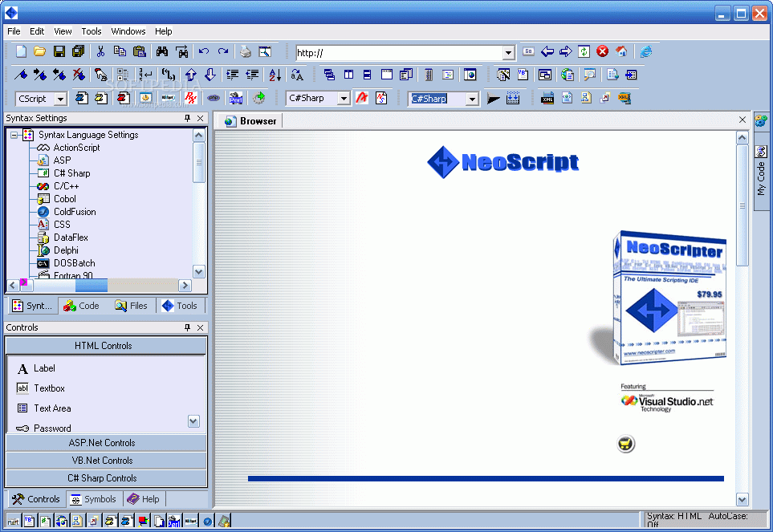Select ColdFusion in syntax tree

[x=75, y=211]
